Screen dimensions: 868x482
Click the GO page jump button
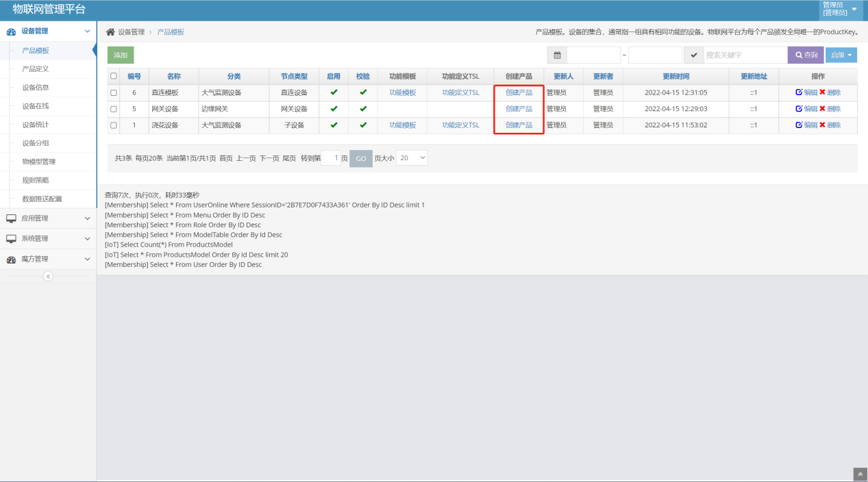(361, 158)
